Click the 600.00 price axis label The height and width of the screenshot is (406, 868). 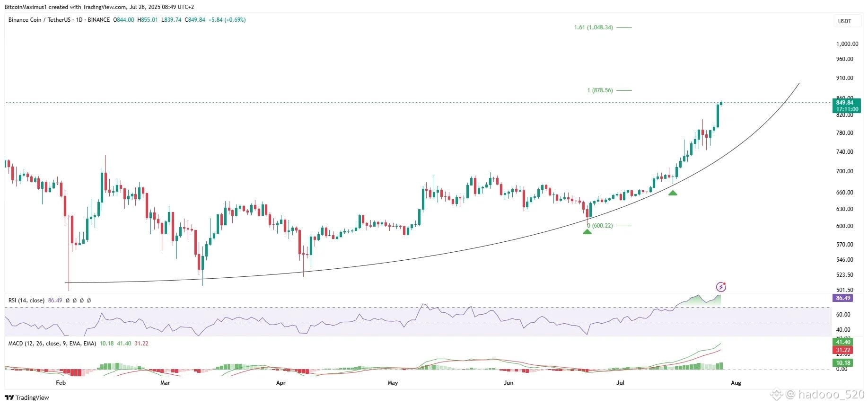tap(844, 226)
